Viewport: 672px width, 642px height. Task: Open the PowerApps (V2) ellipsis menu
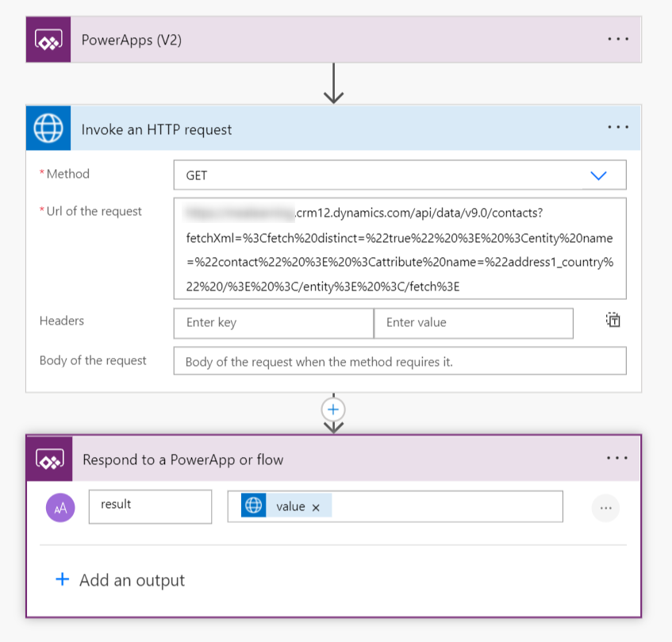(x=616, y=39)
